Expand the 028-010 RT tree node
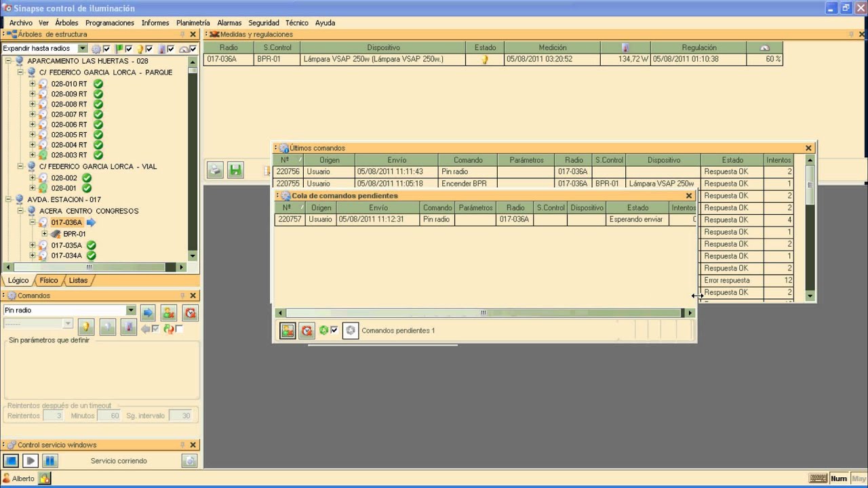Viewport: 868px width, 488px height. coord(33,84)
